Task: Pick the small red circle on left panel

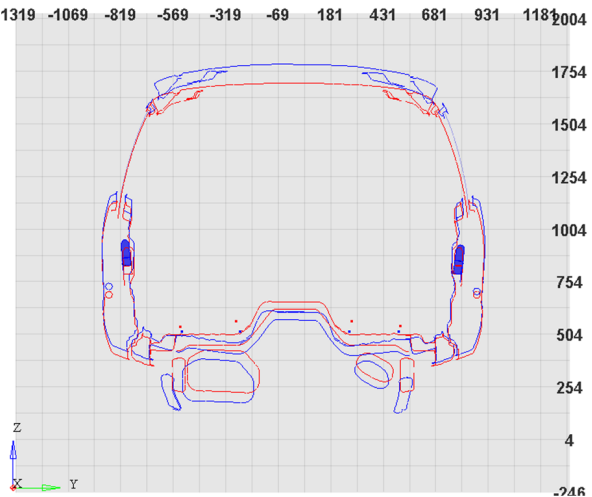Action: (x=109, y=295)
